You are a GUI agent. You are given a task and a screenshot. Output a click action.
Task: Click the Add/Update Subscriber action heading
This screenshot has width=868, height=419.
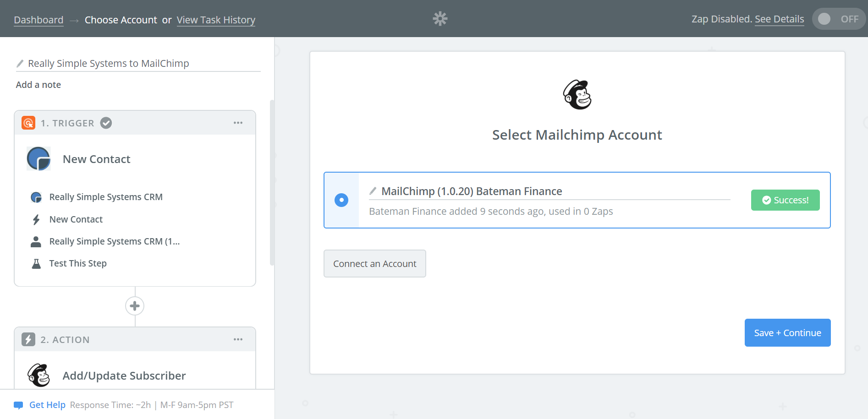coord(124,375)
